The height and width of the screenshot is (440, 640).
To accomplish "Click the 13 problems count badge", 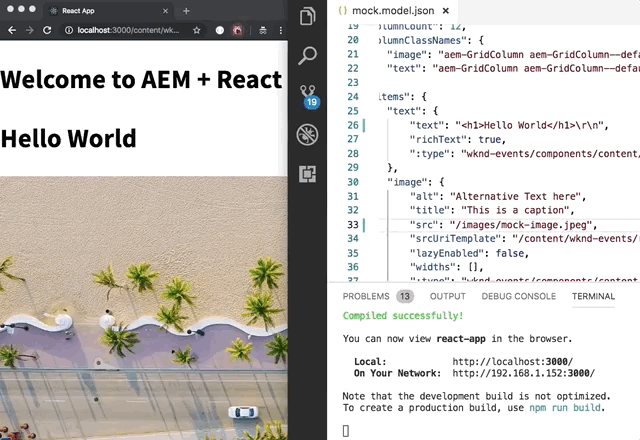I will click(404, 296).
